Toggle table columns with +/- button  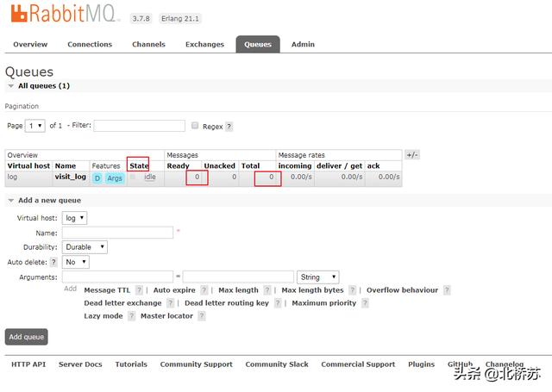tap(412, 155)
